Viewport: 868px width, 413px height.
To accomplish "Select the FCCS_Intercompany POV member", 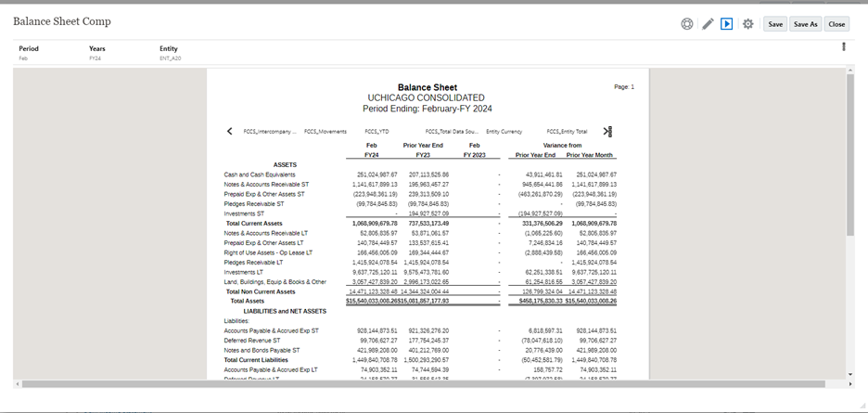I will pyautogui.click(x=270, y=132).
